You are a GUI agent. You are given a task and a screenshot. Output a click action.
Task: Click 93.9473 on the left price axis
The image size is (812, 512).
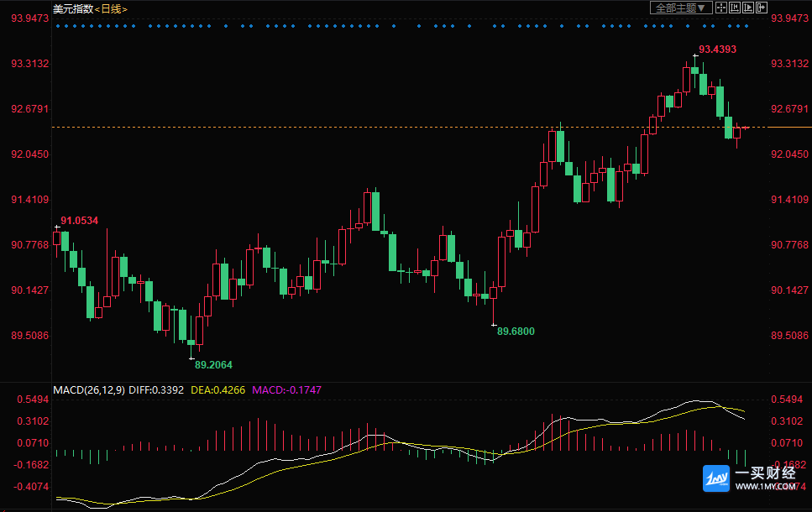point(30,18)
